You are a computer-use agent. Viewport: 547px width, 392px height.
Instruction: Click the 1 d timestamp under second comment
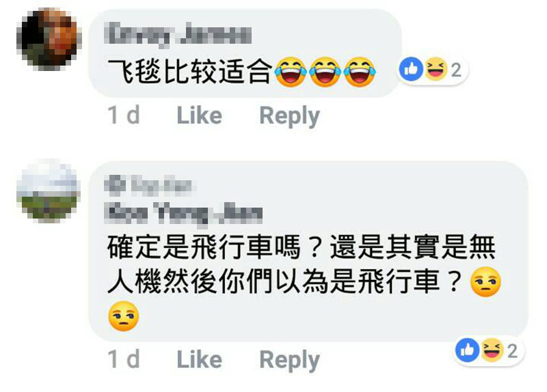(x=124, y=359)
